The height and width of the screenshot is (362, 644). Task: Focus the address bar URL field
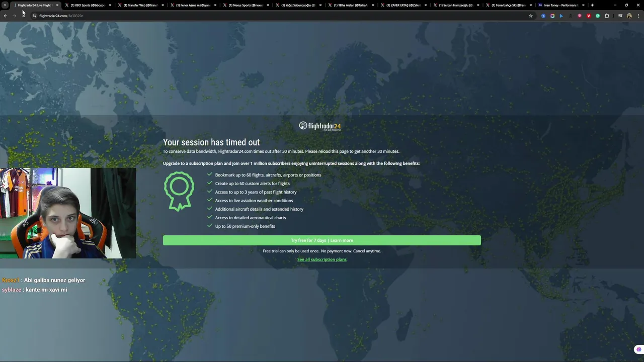(x=282, y=16)
